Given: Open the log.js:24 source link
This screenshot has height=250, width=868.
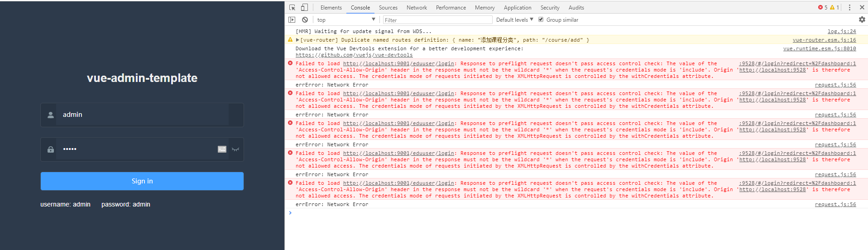Looking at the screenshot, I should [842, 31].
